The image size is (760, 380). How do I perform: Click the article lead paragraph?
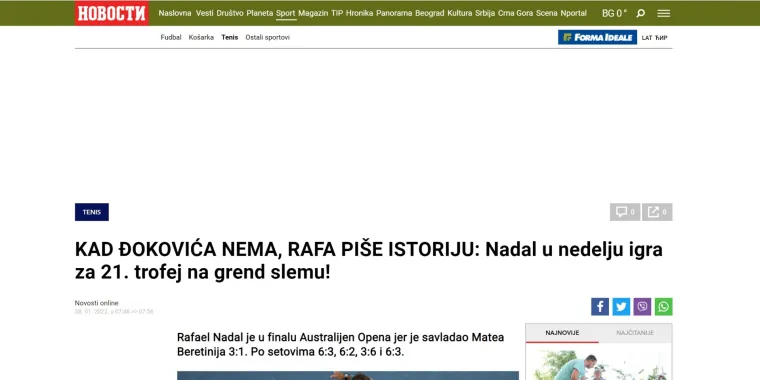coord(340,345)
